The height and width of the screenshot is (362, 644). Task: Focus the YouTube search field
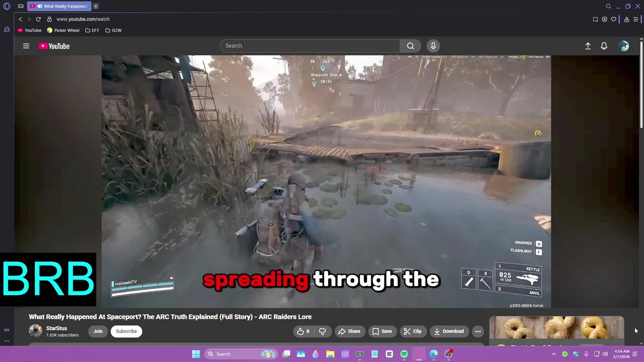310,46
